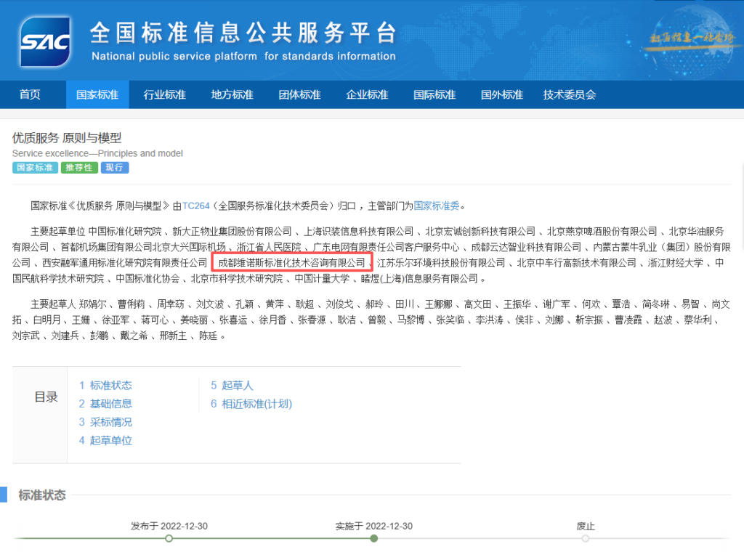Jump to 5 起草人 in contents
The width and height of the screenshot is (744, 560).
tap(232, 386)
